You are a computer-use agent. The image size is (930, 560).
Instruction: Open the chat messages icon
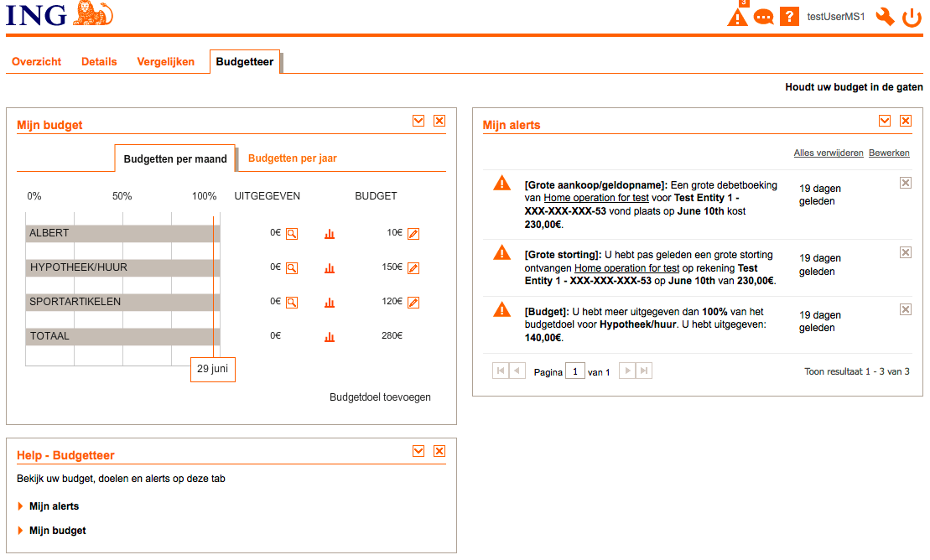coord(763,18)
